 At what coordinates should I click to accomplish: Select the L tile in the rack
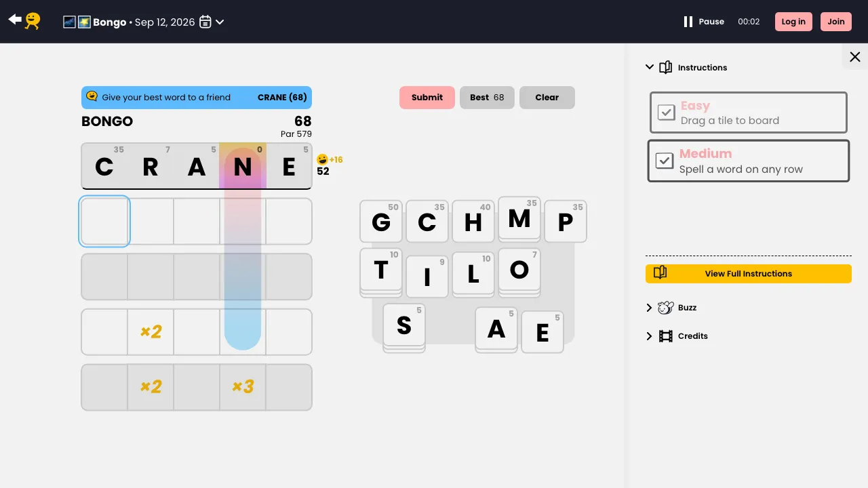coord(473,272)
